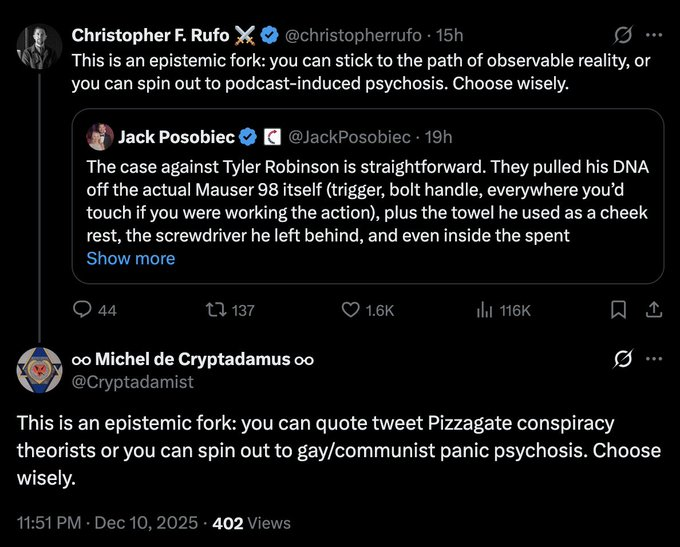Click Grok icon on Cryptadamus reply
Image resolution: width=680 pixels, height=547 pixels.
pos(622,358)
